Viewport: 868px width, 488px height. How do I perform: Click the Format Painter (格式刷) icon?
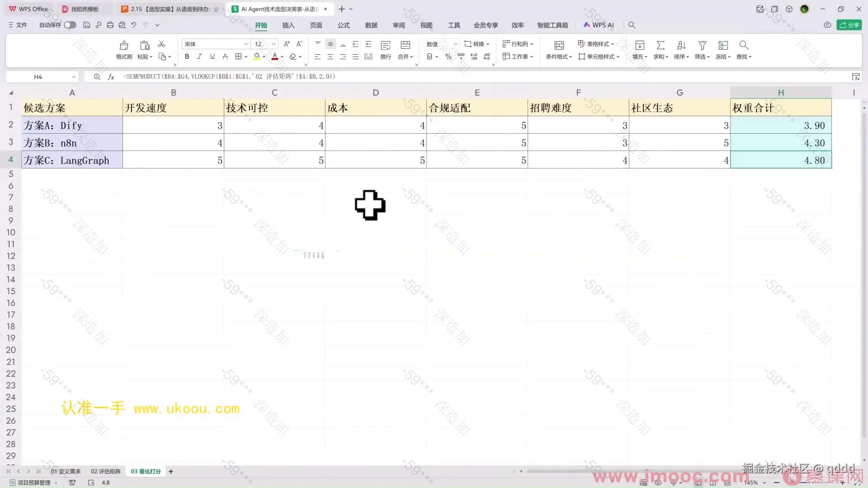tap(123, 45)
